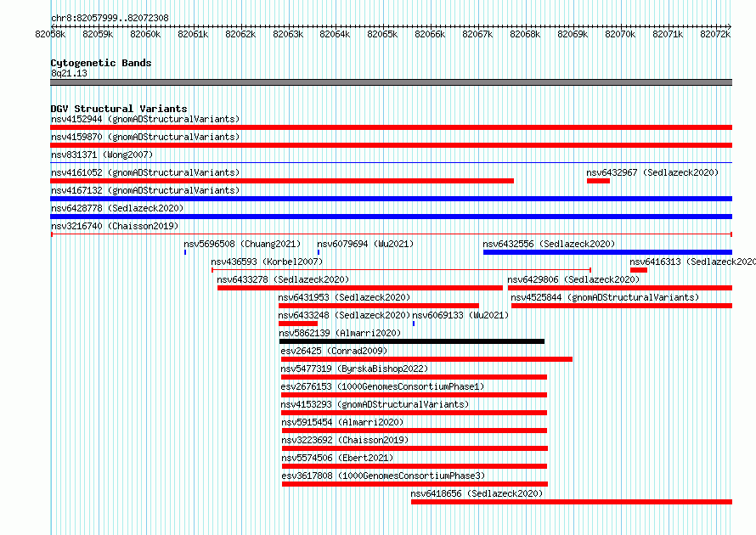The width and height of the screenshot is (756, 535).
Task: Select esv3617808 1000GenomesConsortiumPhase3 label
Action: 383,476
